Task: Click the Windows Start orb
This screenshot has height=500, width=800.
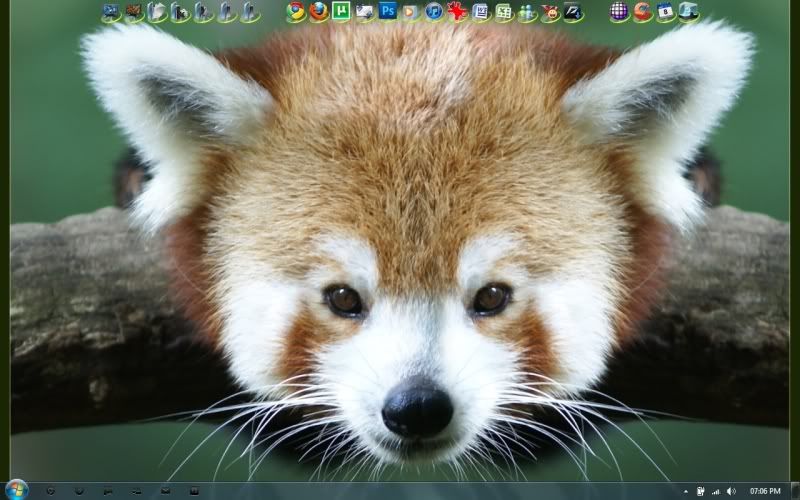Action: pos(19,490)
